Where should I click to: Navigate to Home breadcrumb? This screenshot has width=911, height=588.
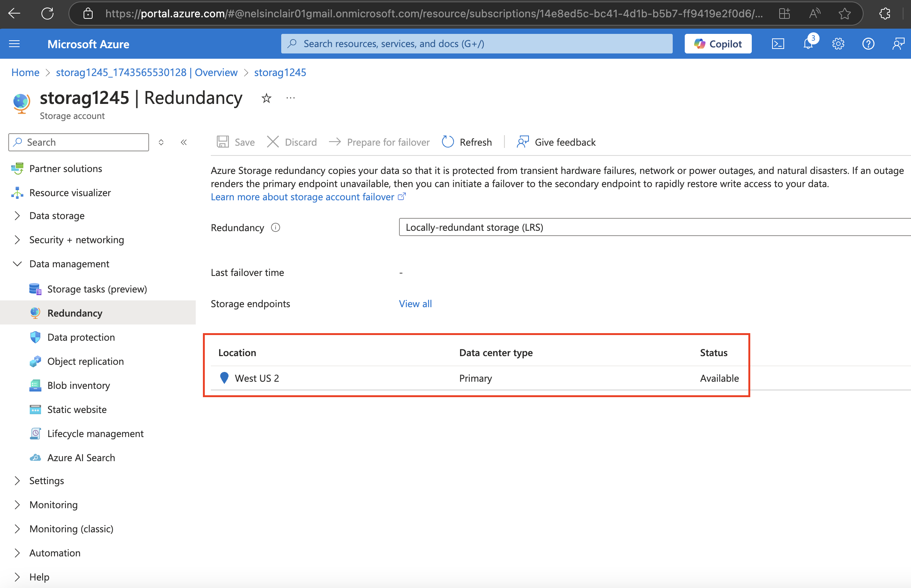click(x=25, y=72)
